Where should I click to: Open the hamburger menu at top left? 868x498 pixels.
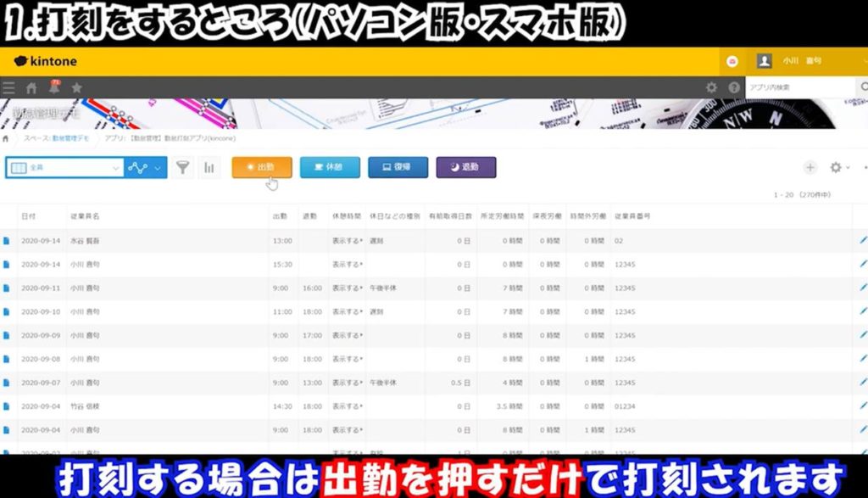pos(8,87)
